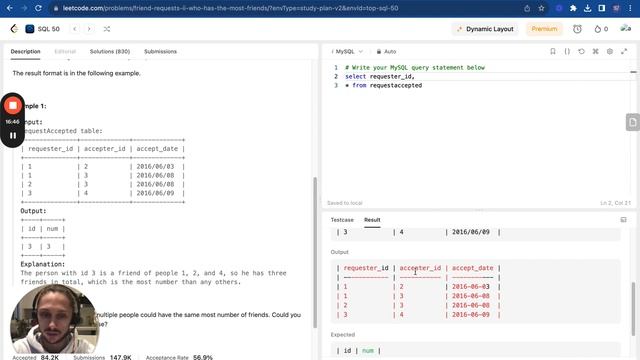This screenshot has width=640, height=360.
Task: Open the user profile avatar
Action: 626,29
